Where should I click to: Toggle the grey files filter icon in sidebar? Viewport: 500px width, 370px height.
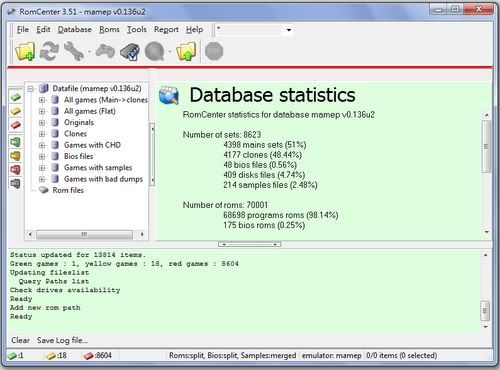coord(15,184)
